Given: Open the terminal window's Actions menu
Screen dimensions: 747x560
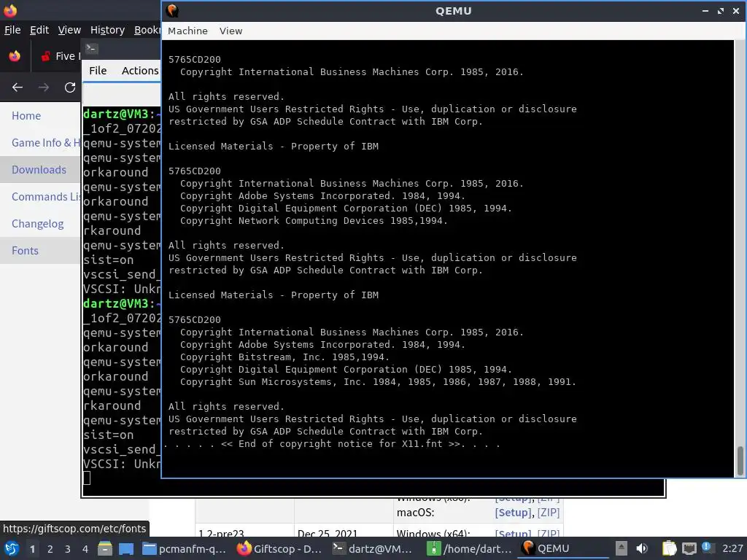Looking at the screenshot, I should pos(139,71).
